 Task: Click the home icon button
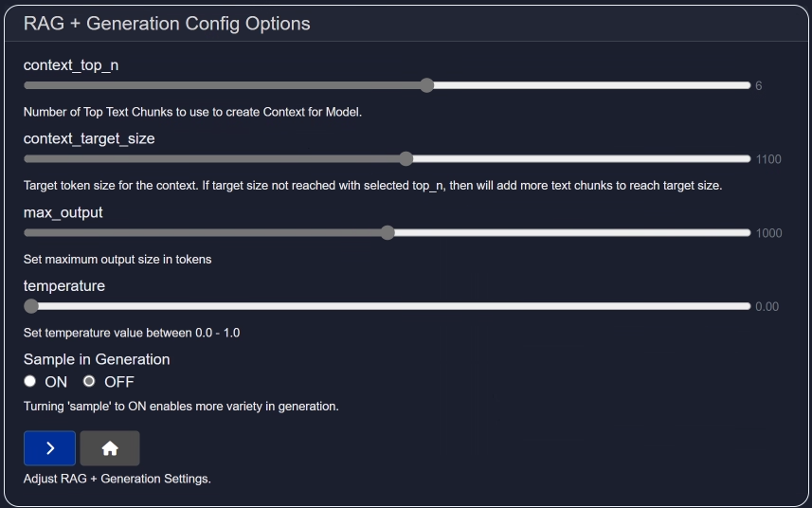tap(110, 448)
